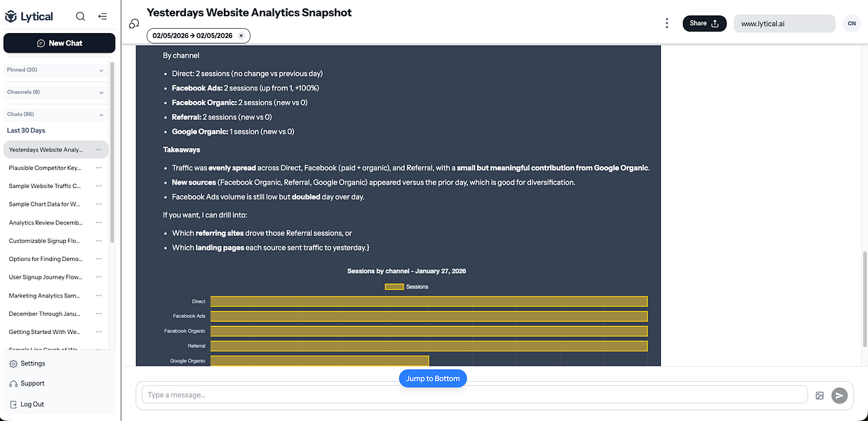
Task: Open the Sample Website Traffic chat
Action: (x=45, y=186)
